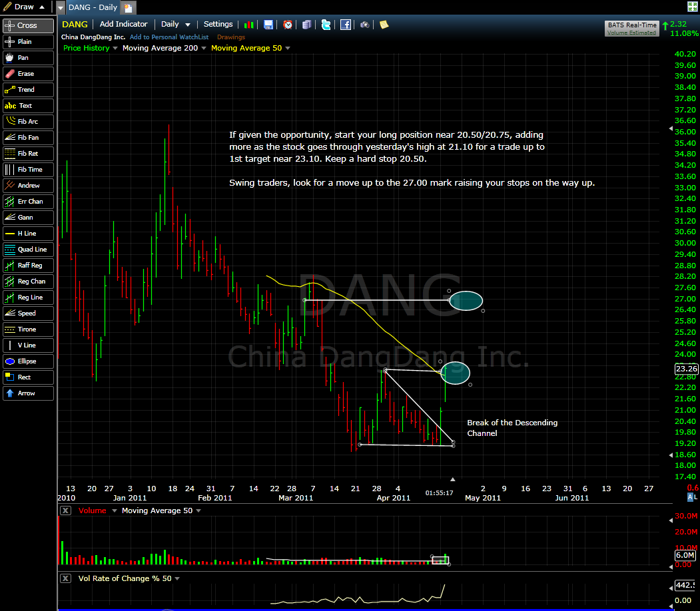Click the A L scale toggle
The height and width of the screenshot is (611, 700).
pos(693,497)
